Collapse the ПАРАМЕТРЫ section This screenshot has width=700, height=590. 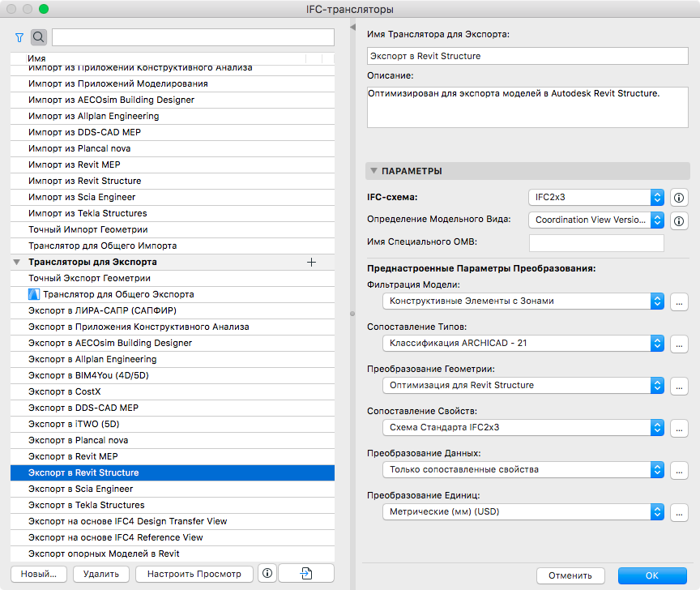pyautogui.click(x=373, y=171)
